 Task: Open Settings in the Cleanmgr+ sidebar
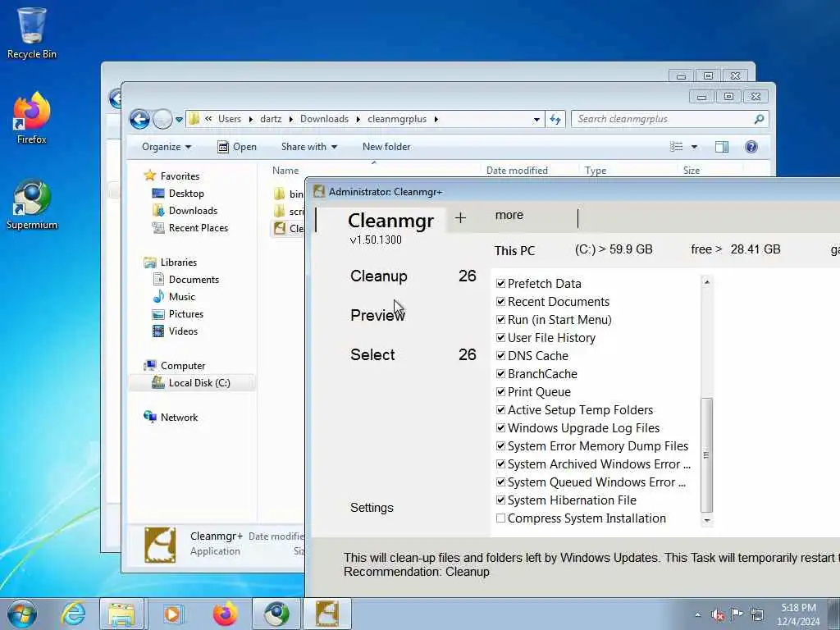[x=372, y=507]
